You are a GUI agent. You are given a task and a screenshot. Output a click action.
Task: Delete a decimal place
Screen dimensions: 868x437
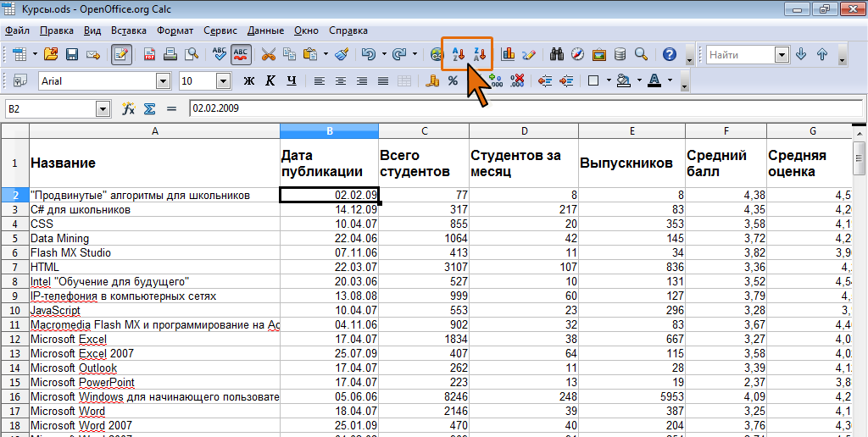click(517, 80)
